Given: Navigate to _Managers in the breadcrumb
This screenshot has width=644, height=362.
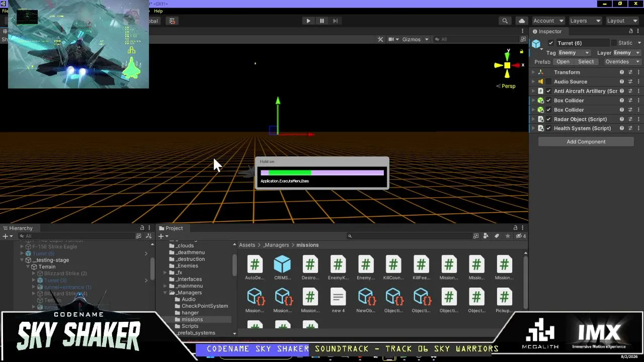Looking at the screenshot, I should (x=276, y=245).
